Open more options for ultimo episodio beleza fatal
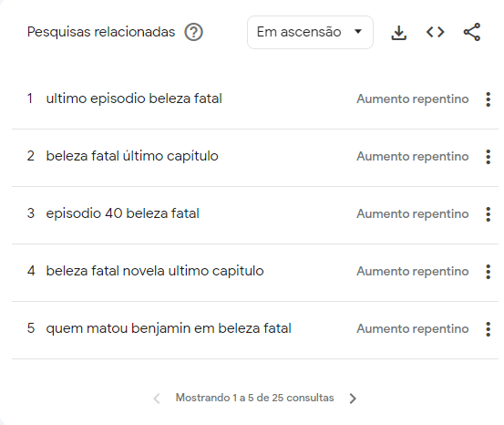 click(488, 99)
